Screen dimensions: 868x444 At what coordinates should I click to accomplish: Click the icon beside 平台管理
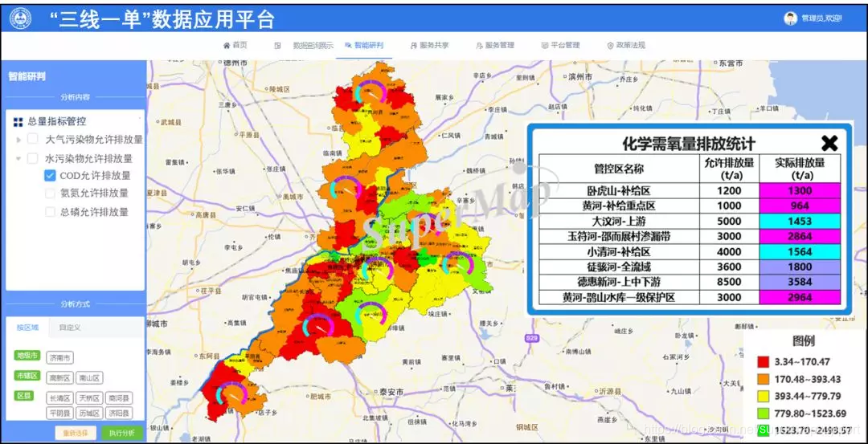(545, 45)
